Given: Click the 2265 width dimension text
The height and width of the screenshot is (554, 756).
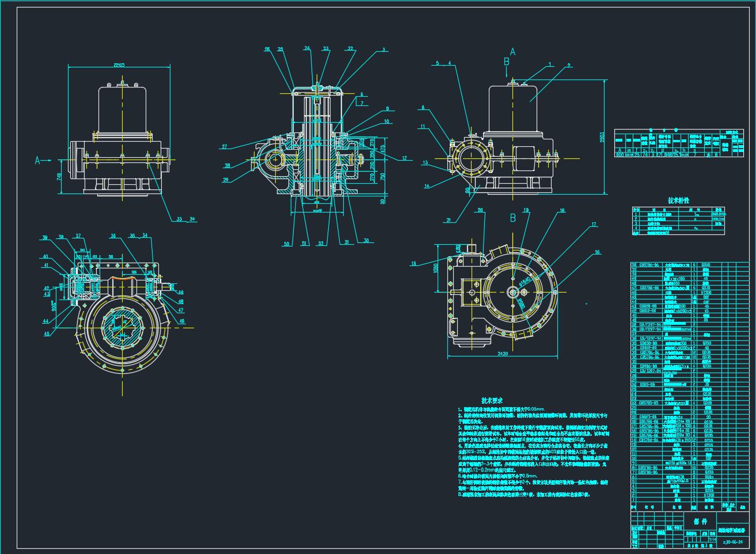Looking at the screenshot, I should tap(120, 65).
